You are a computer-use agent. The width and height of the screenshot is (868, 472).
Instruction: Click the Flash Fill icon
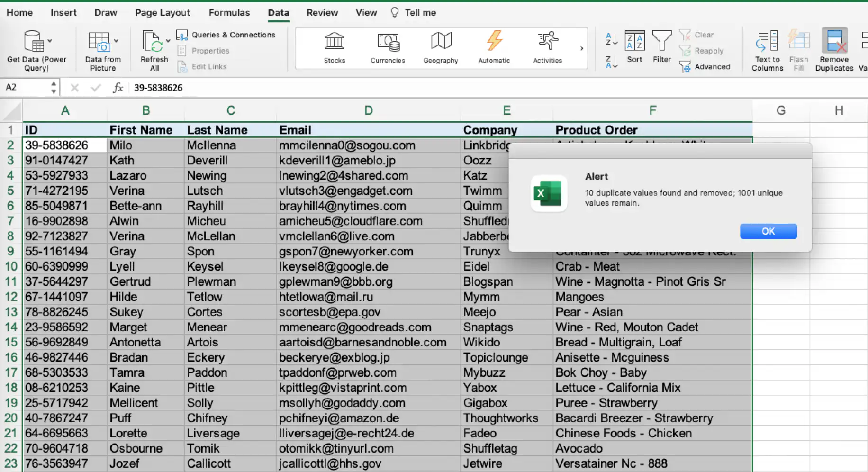coord(798,41)
